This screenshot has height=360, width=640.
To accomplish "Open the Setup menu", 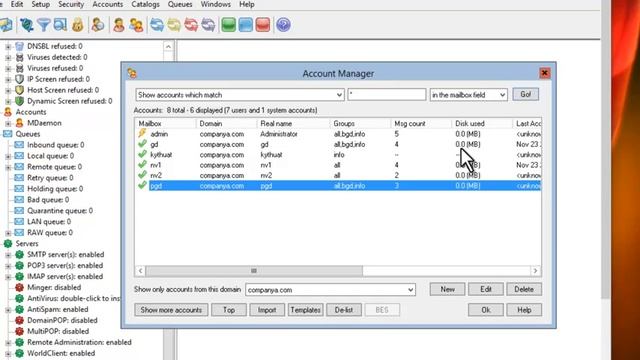I will [x=40, y=4].
